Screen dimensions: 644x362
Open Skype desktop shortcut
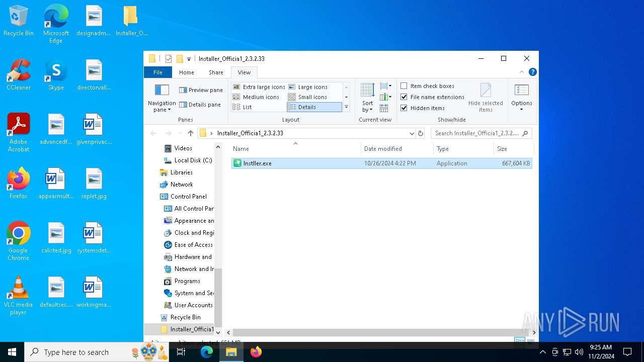[56, 75]
